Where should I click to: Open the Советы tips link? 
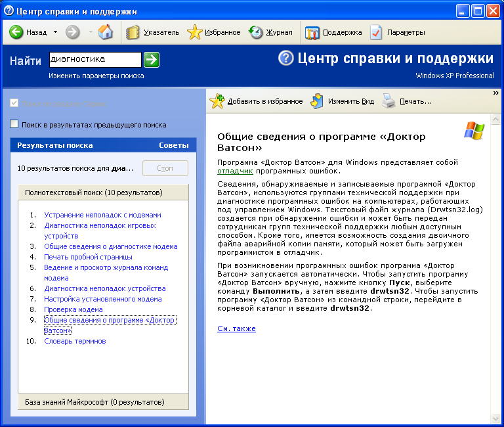click(173, 145)
